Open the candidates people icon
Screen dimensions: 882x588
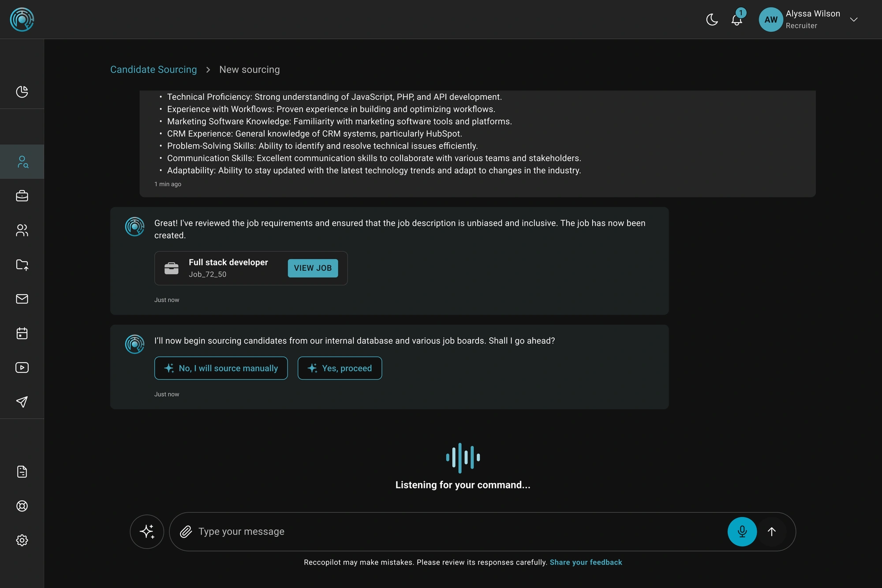click(22, 231)
